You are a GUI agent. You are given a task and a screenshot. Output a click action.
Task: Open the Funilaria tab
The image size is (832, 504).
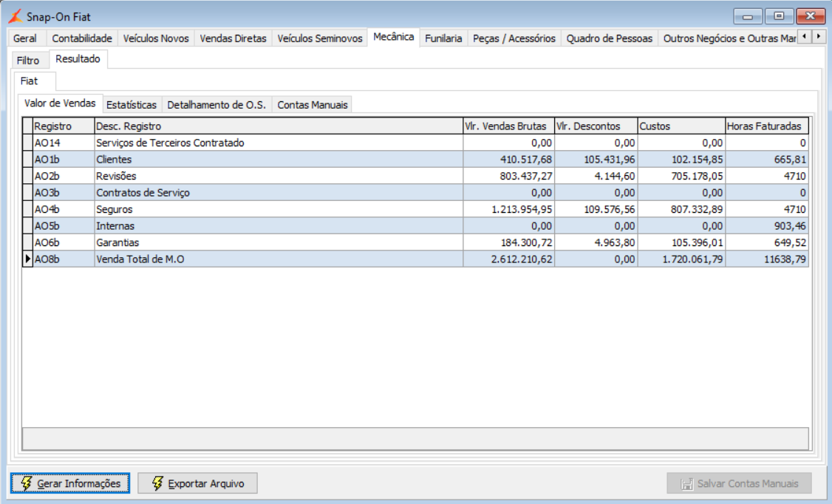(443, 38)
